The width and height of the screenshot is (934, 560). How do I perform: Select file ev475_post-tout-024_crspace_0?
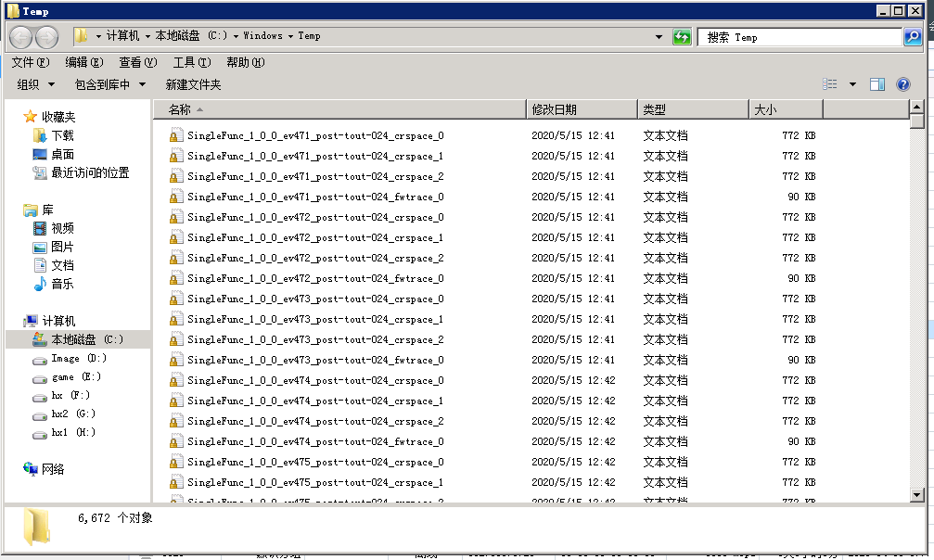point(315,462)
